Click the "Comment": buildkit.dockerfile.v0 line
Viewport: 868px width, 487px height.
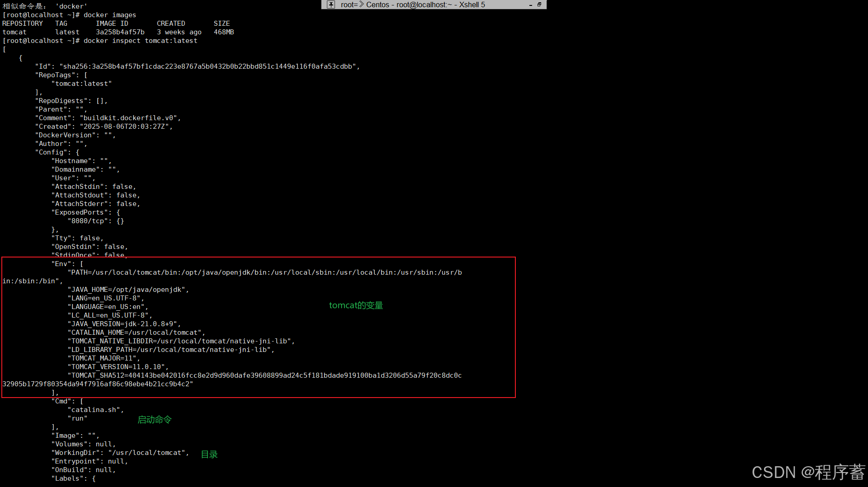(108, 118)
